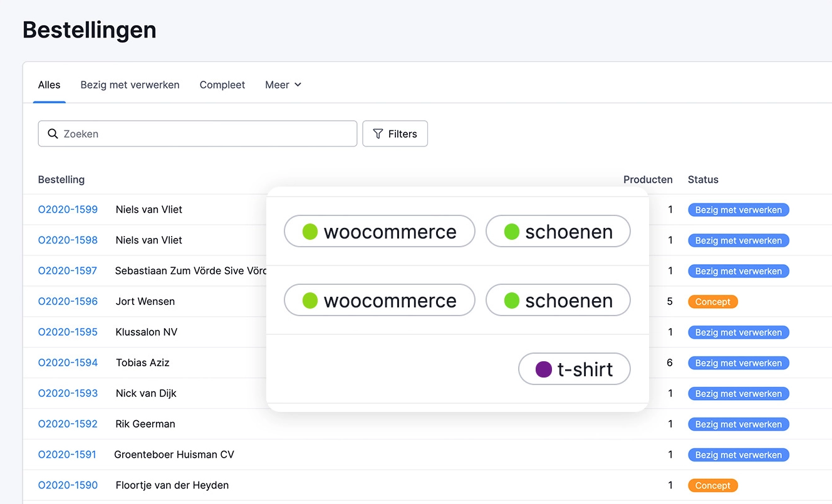
Task: Click the purple dot on t-shirt tag
Action: click(x=543, y=369)
